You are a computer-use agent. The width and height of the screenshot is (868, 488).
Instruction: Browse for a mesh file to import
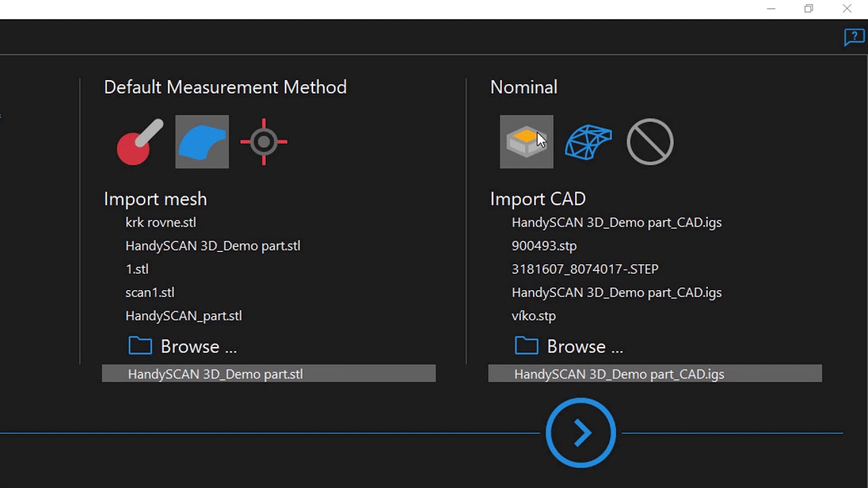click(198, 346)
